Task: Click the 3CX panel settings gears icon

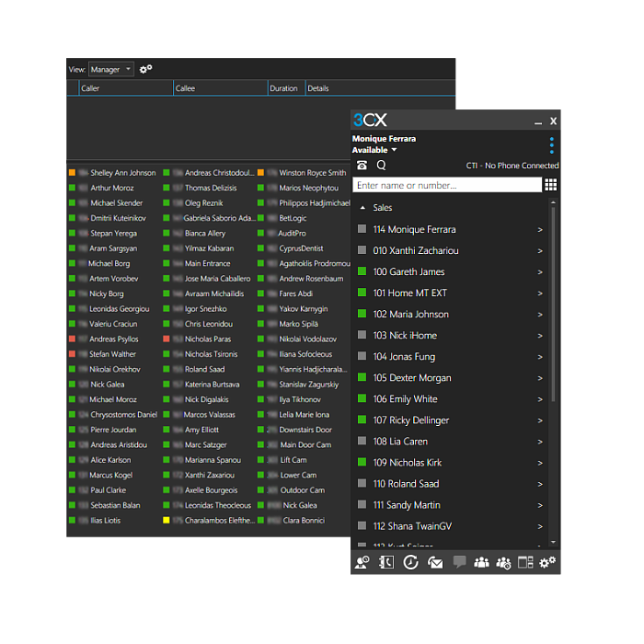Action: [547, 562]
